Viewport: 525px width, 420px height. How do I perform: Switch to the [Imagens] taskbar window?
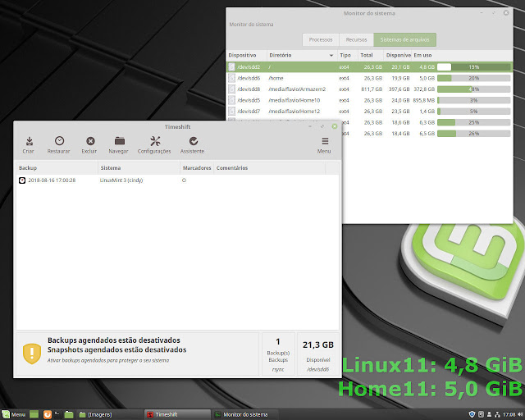(x=109, y=414)
